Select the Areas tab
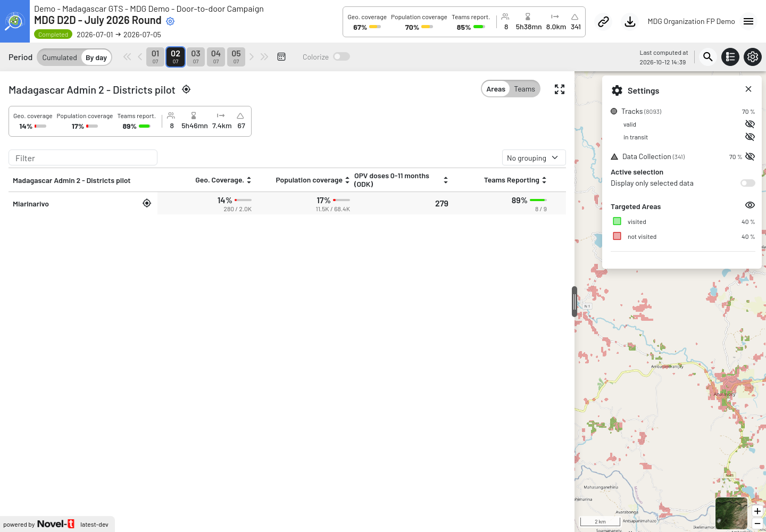This screenshot has width=766, height=532. tap(496, 89)
